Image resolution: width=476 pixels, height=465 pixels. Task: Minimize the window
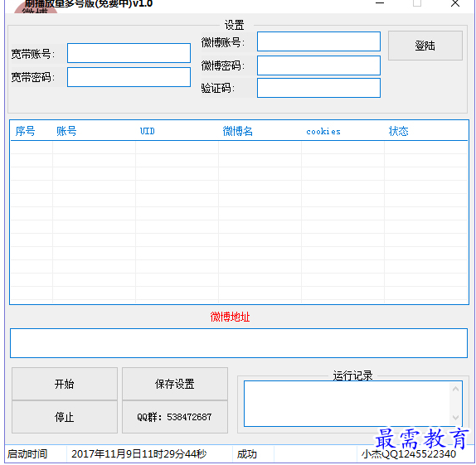[380, 3]
